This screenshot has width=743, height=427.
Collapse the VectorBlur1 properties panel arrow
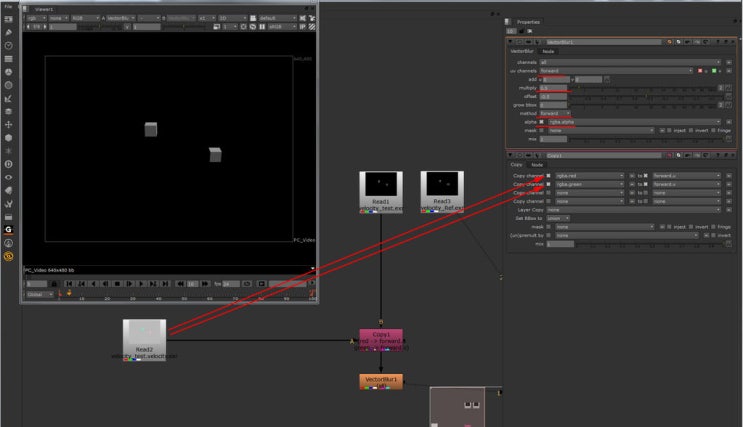click(510, 42)
